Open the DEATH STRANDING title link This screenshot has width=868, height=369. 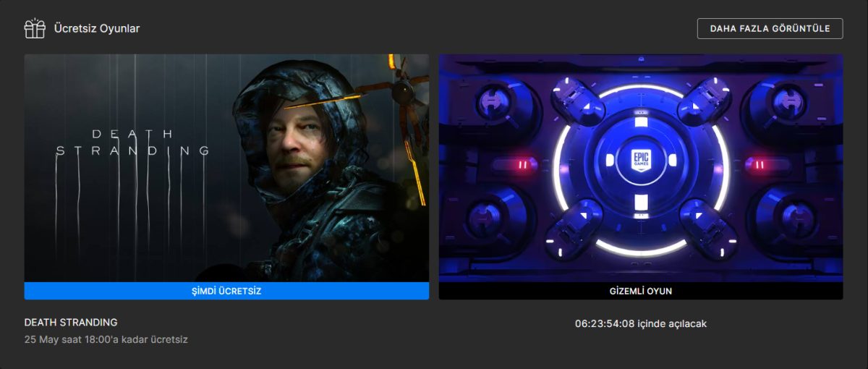click(71, 323)
